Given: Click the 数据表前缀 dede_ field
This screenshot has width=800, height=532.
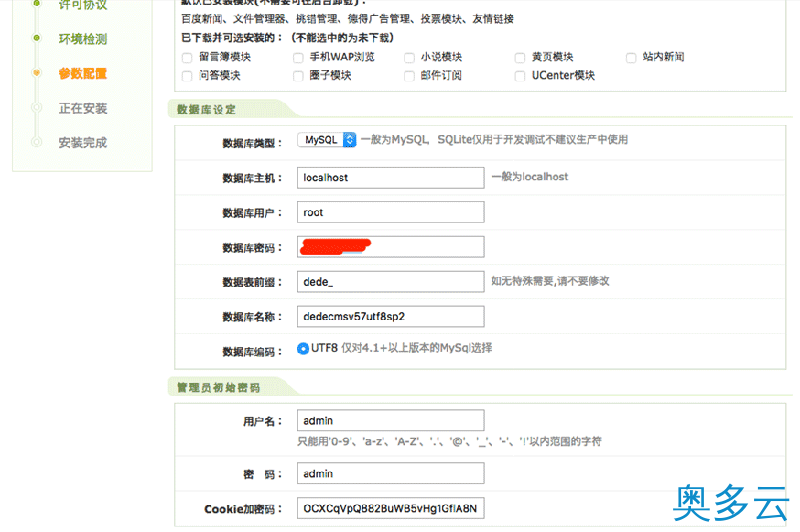Looking at the screenshot, I should tap(391, 282).
